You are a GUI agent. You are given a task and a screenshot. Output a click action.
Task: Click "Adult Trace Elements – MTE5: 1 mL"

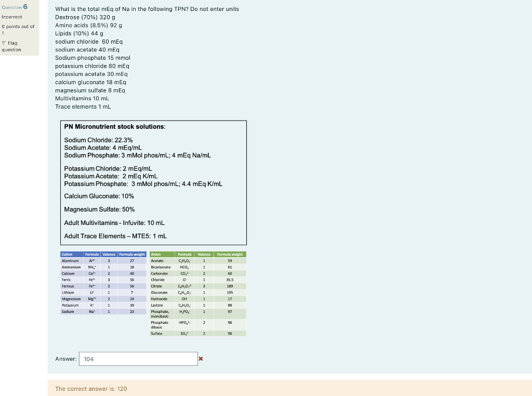pyautogui.click(x=115, y=236)
